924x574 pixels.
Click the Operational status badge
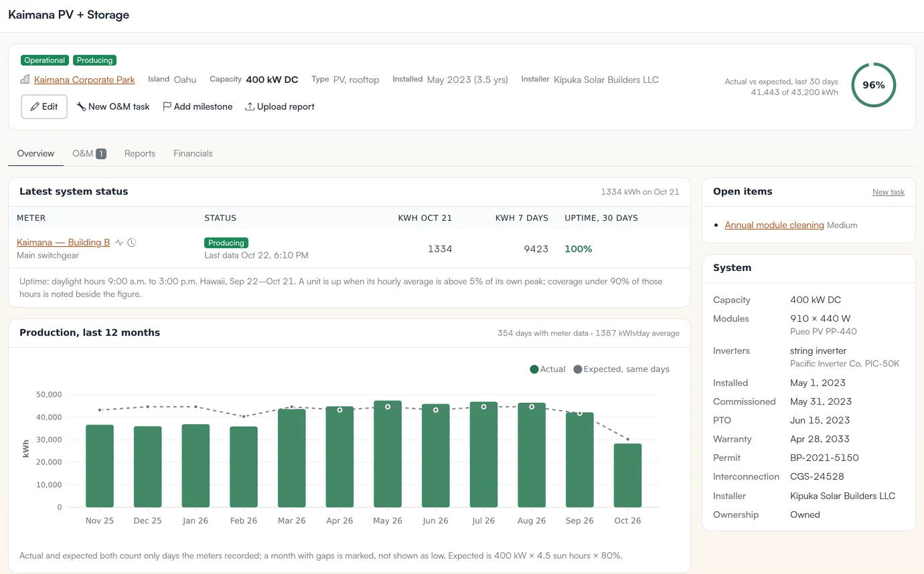pos(45,60)
